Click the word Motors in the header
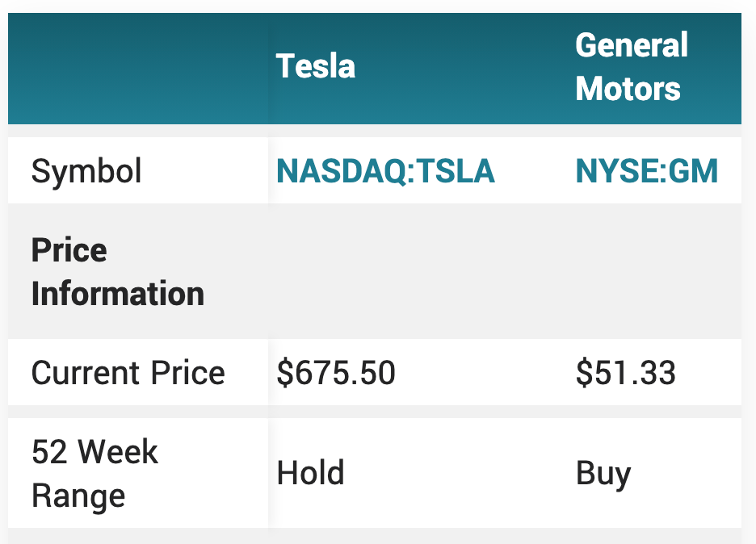 [x=628, y=88]
